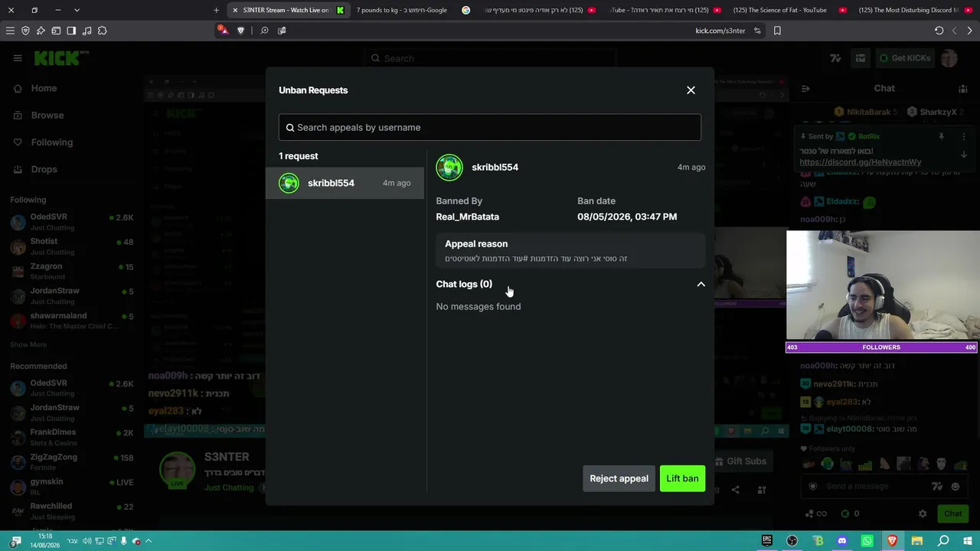
Task: Click skribbl554 avatar in appeal details
Action: (x=449, y=167)
